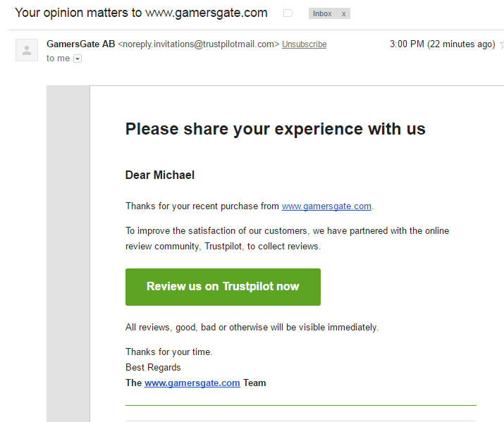Click the noreply.invitations@trustpilotmail.com address
Screen dimensions: 504x422
198,44
